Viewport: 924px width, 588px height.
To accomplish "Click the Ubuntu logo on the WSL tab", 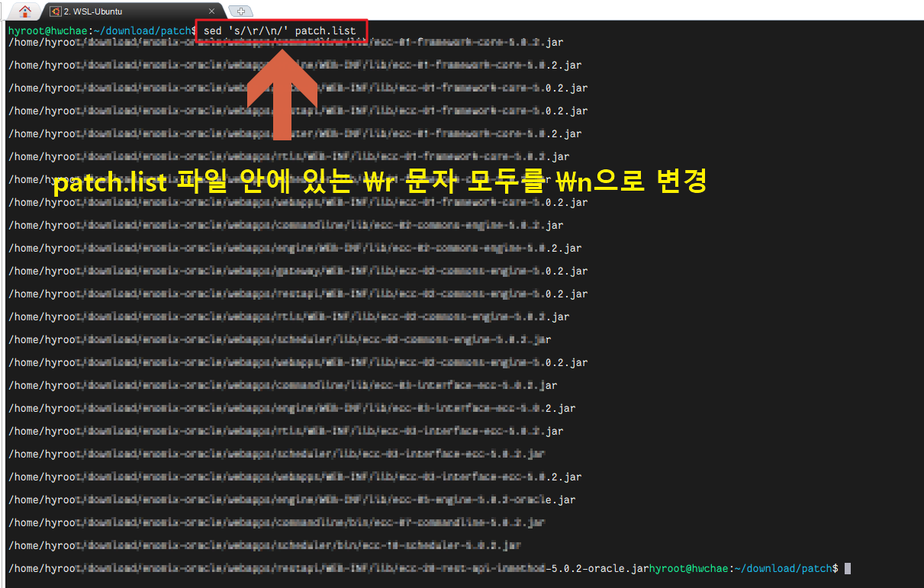I will (x=54, y=11).
